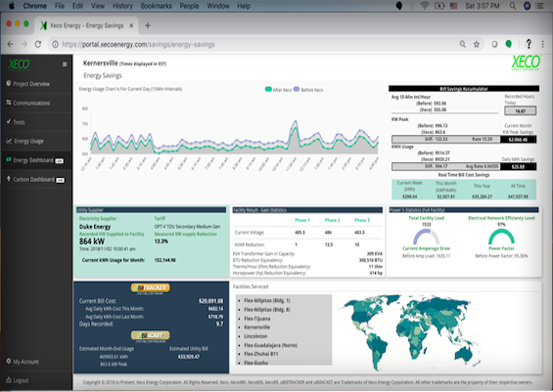The height and width of the screenshot is (392, 553).
Task: Open the Chrome app menu
Action: pos(34,6)
